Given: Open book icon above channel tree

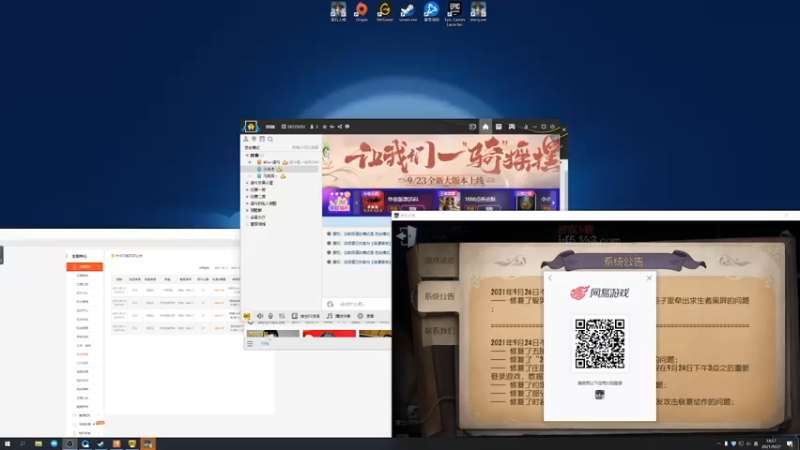Looking at the screenshot, I should 262,139.
